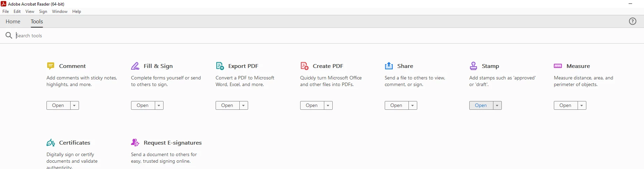Click the Request E-signatures icon
The height and width of the screenshot is (169, 644).
click(x=135, y=143)
